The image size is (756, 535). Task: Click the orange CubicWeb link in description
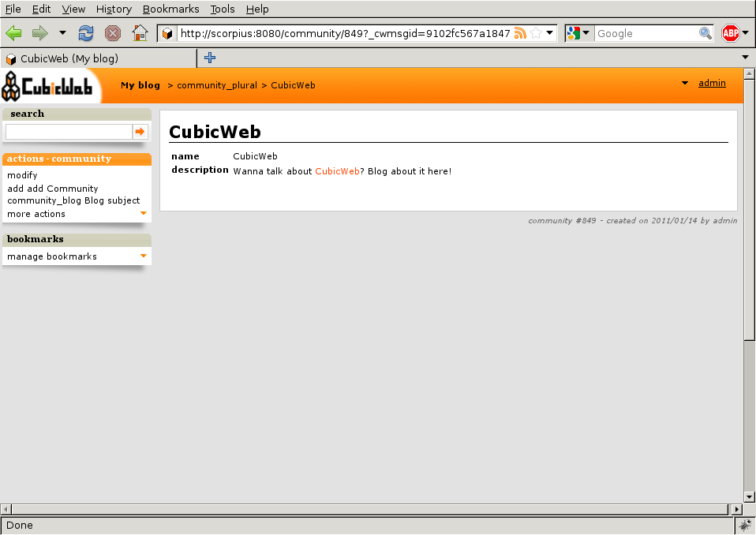337,171
